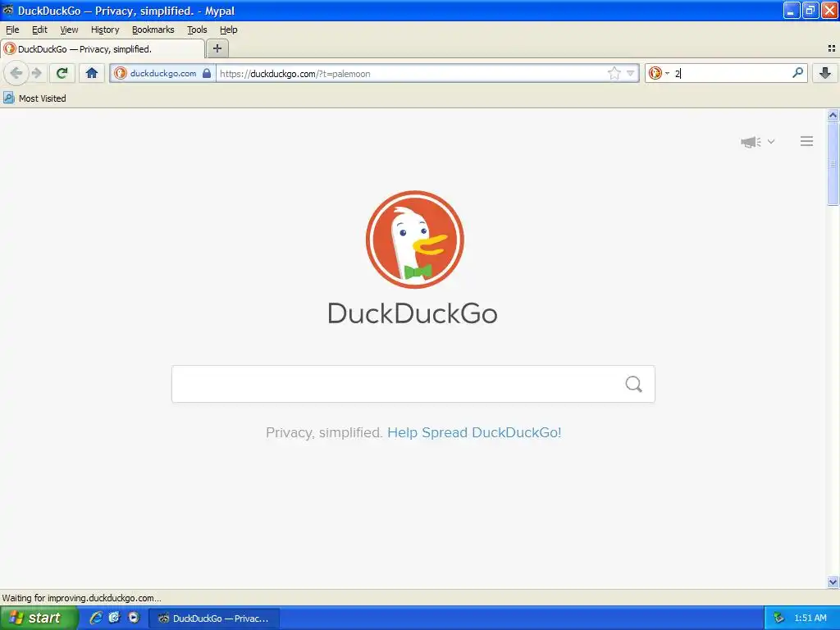Open the Home page button
The width and height of the screenshot is (840, 630).
[x=92, y=73]
